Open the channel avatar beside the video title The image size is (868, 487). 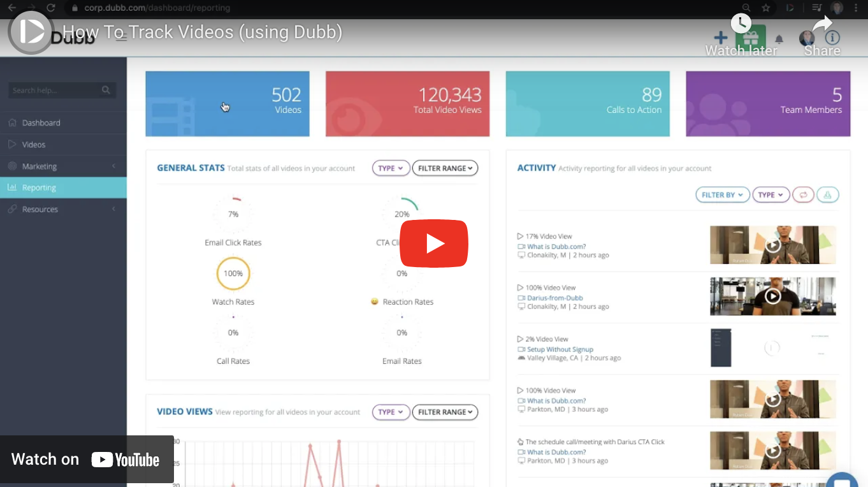pos(31,32)
